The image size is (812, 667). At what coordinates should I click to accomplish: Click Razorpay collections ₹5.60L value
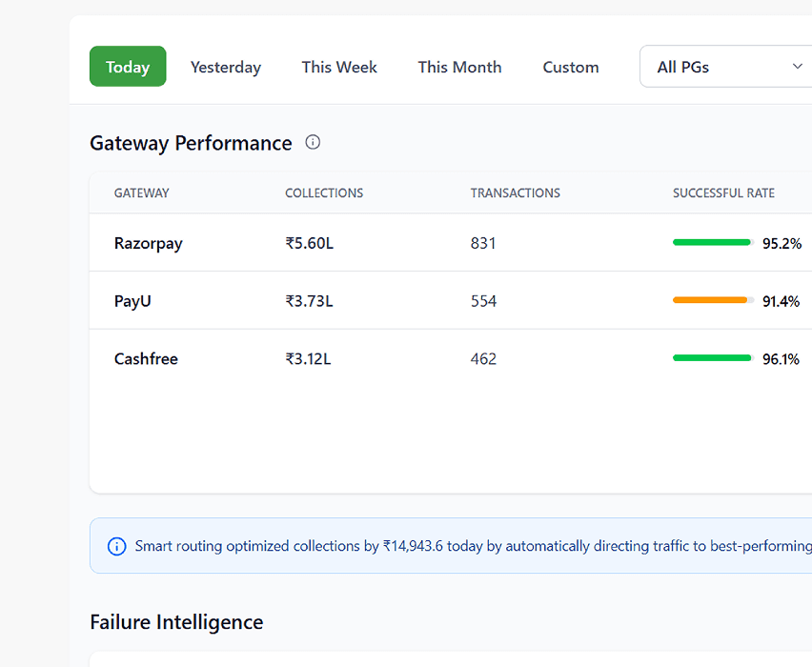coord(309,243)
